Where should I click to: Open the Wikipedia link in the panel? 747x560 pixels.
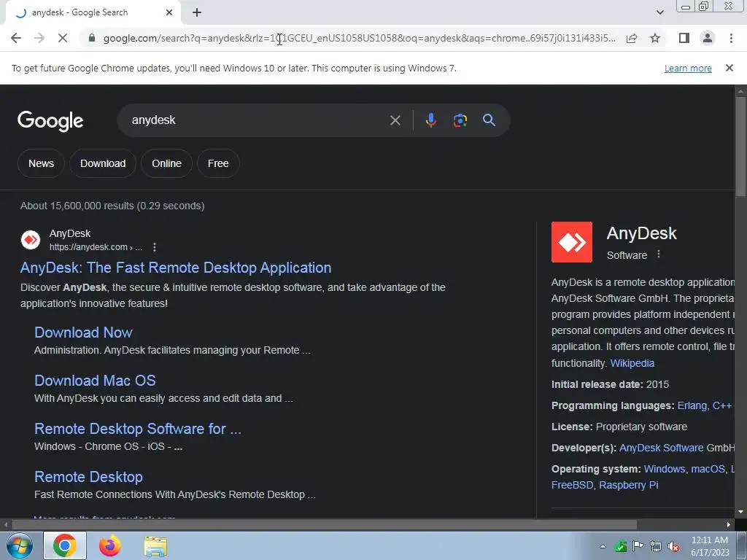(632, 363)
